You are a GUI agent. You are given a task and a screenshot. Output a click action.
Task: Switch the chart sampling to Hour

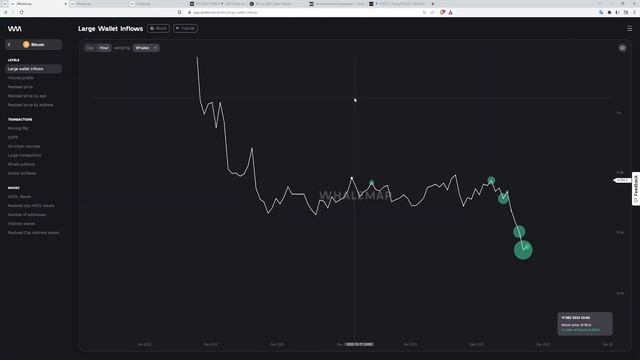coord(104,48)
